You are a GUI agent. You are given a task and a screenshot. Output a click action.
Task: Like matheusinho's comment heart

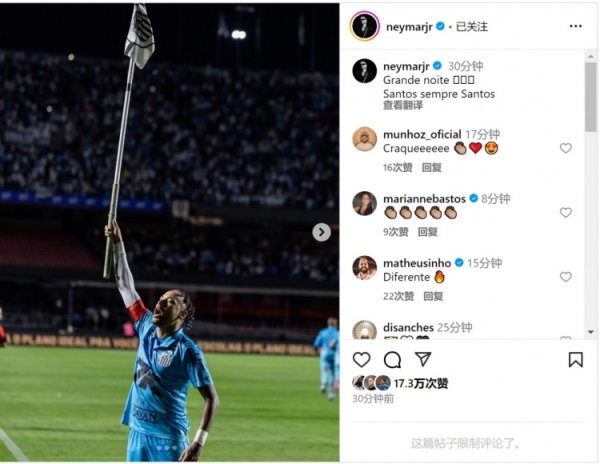(x=566, y=277)
